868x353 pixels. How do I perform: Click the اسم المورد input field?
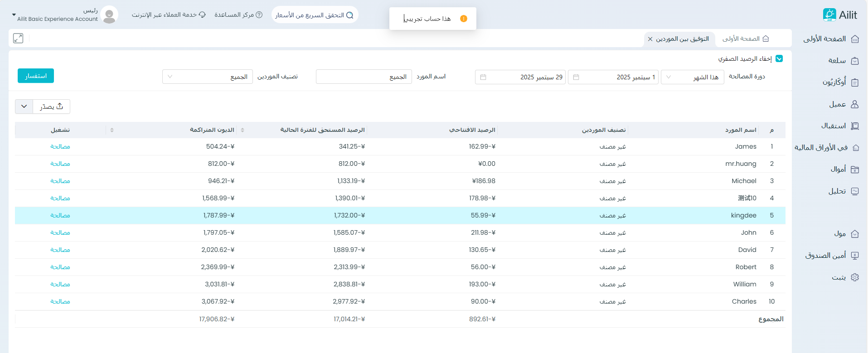(x=364, y=77)
